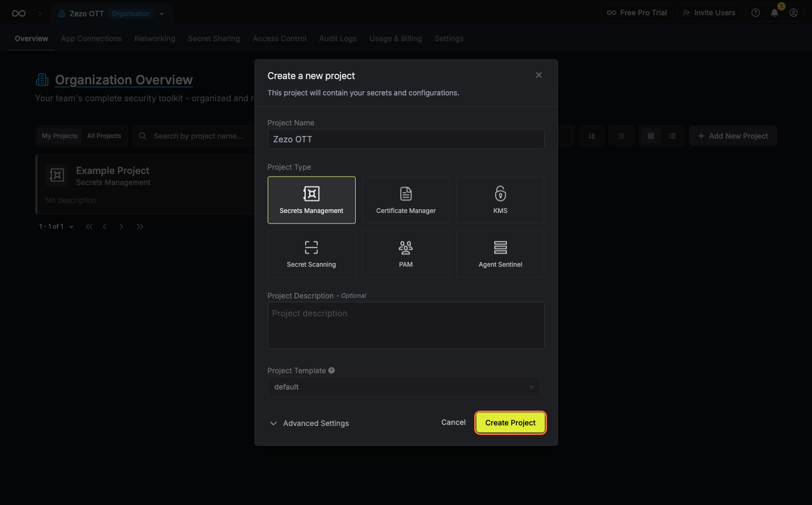The height and width of the screenshot is (505, 812).
Task: Open the Project Template dropdown
Action: click(x=404, y=387)
